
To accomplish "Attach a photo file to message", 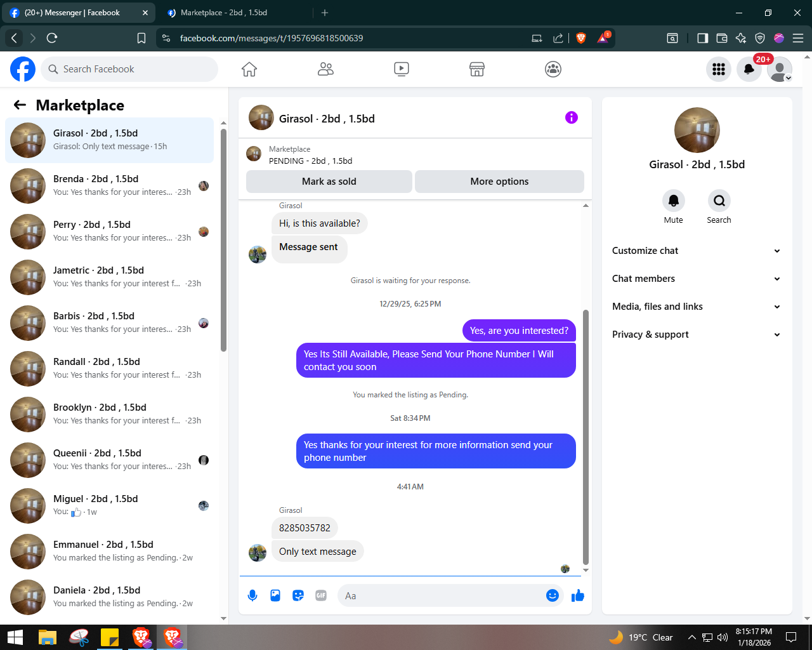I will tap(275, 595).
